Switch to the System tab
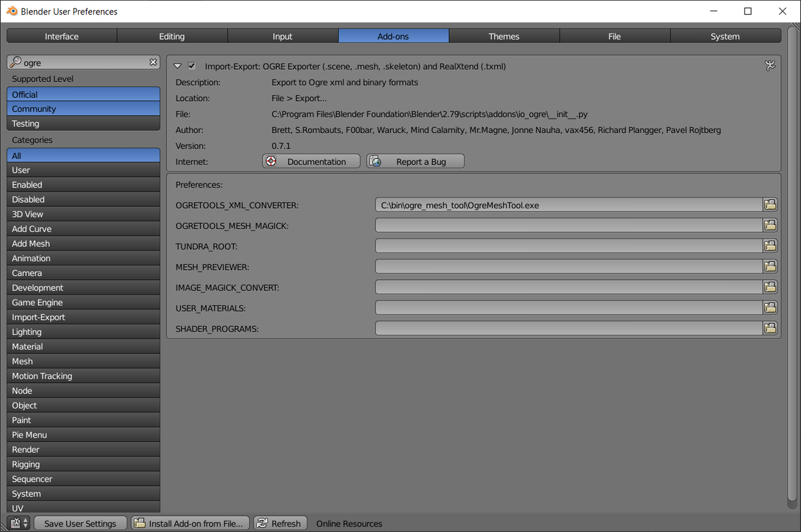The height and width of the screenshot is (532, 801). pos(725,36)
